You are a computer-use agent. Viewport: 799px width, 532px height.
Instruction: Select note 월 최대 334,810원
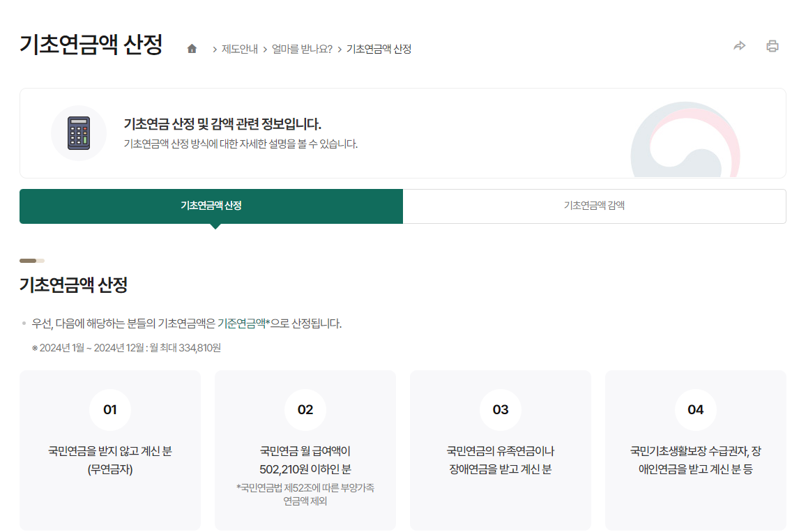click(185, 347)
